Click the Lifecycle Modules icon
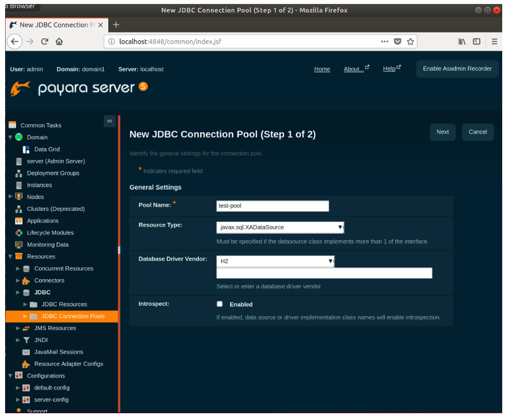509x420 pixels. point(19,233)
